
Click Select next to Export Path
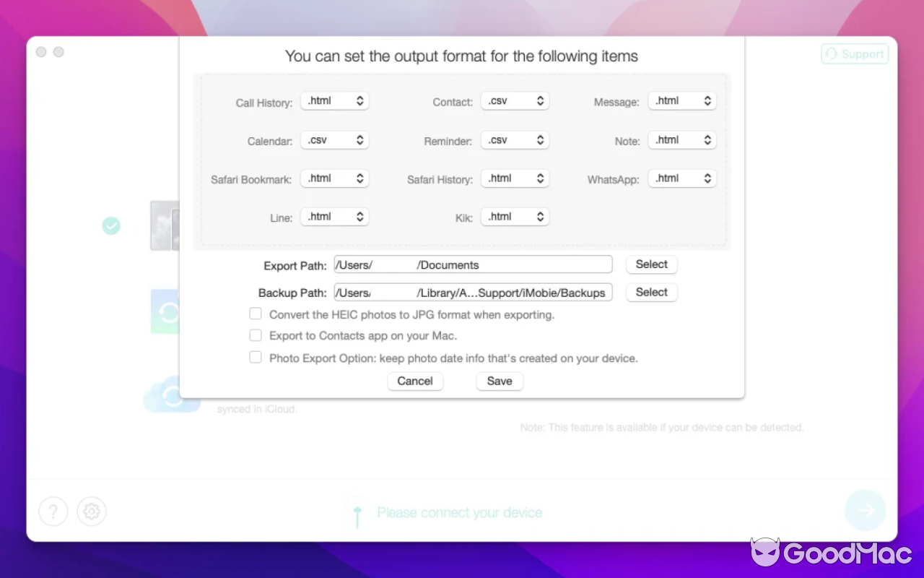[651, 264]
